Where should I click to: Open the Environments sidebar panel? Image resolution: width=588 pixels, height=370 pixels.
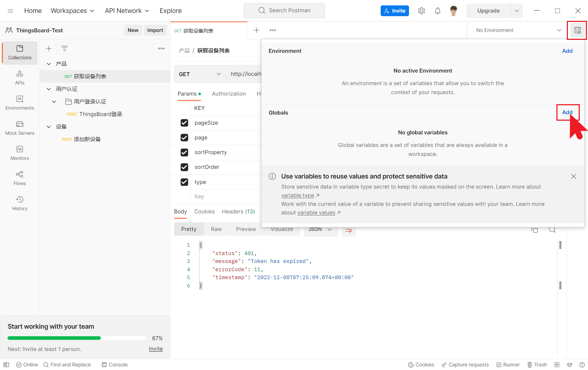tap(20, 103)
